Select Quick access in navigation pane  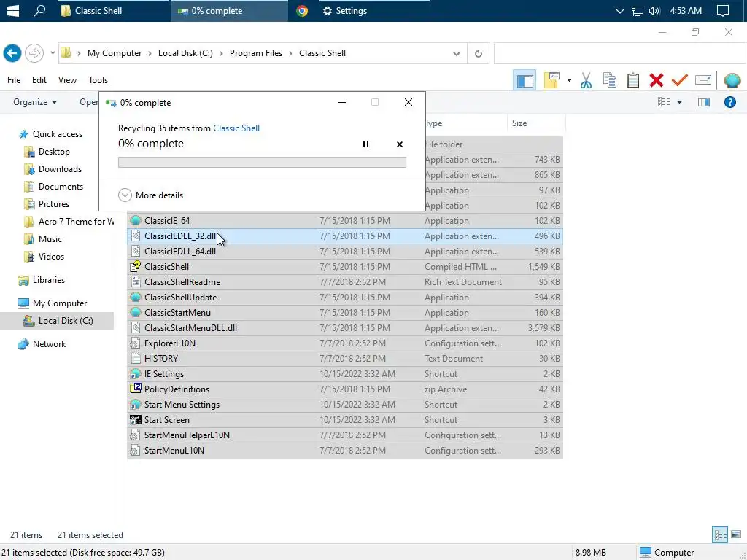click(57, 134)
